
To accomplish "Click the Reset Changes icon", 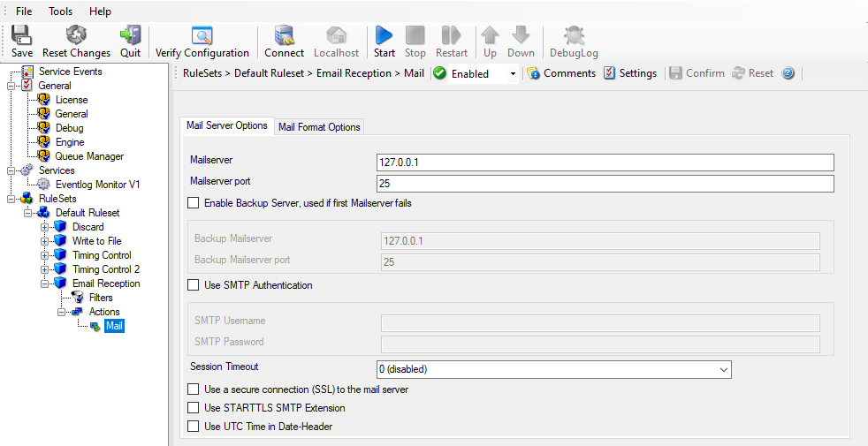I will (76, 35).
